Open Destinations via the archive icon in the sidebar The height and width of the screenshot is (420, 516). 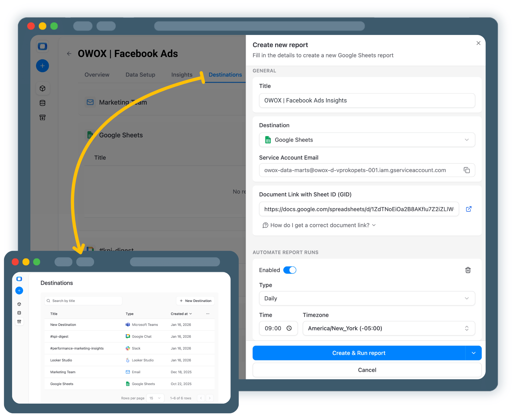[42, 118]
